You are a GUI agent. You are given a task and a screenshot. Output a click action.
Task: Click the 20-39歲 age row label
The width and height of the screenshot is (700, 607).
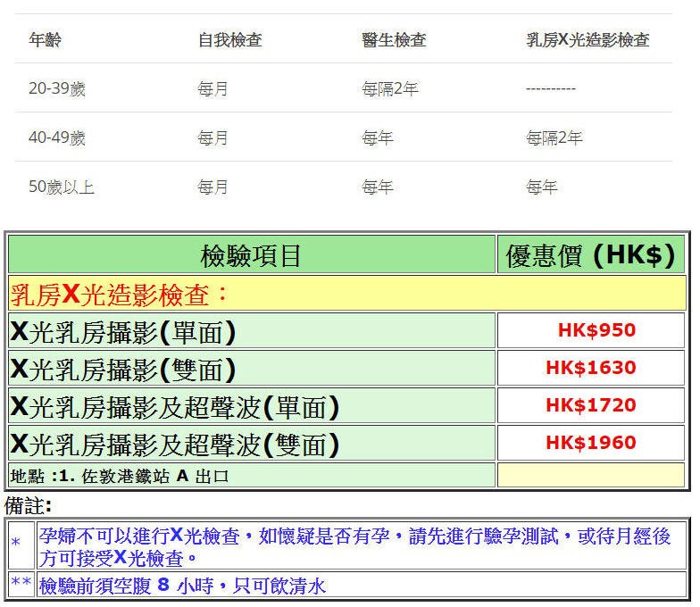57,89
